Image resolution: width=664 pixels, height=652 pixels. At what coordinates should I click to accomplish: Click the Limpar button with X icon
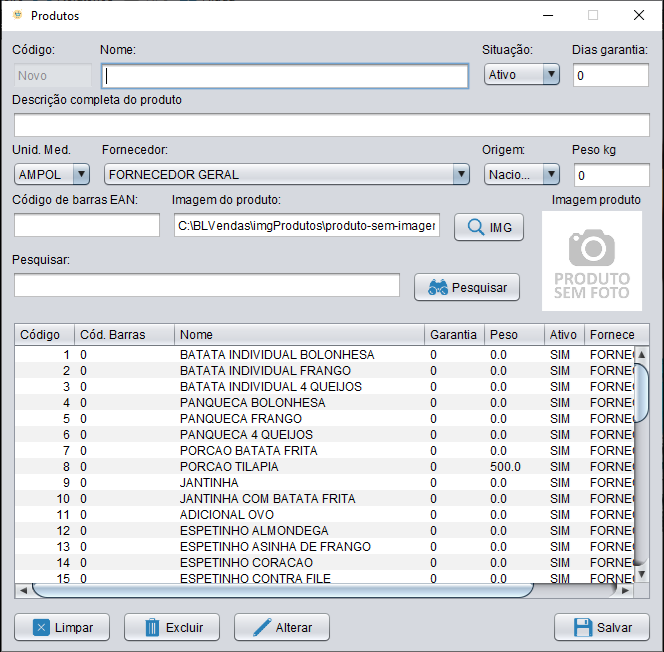(x=62, y=627)
